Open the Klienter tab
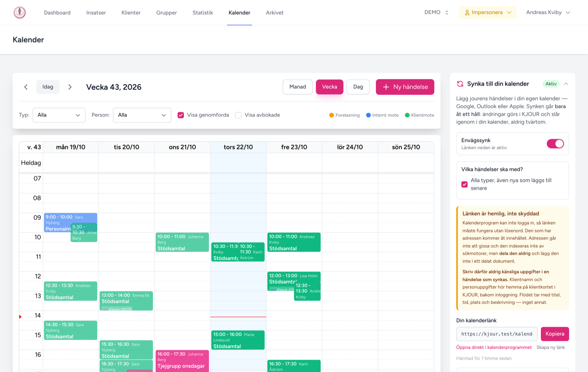The height and width of the screenshot is (372, 588). [x=131, y=12]
